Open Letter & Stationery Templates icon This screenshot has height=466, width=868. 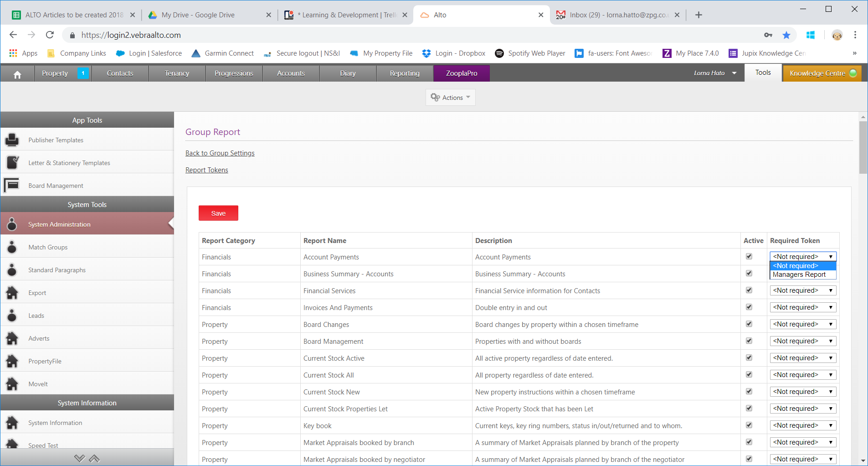pos(12,162)
